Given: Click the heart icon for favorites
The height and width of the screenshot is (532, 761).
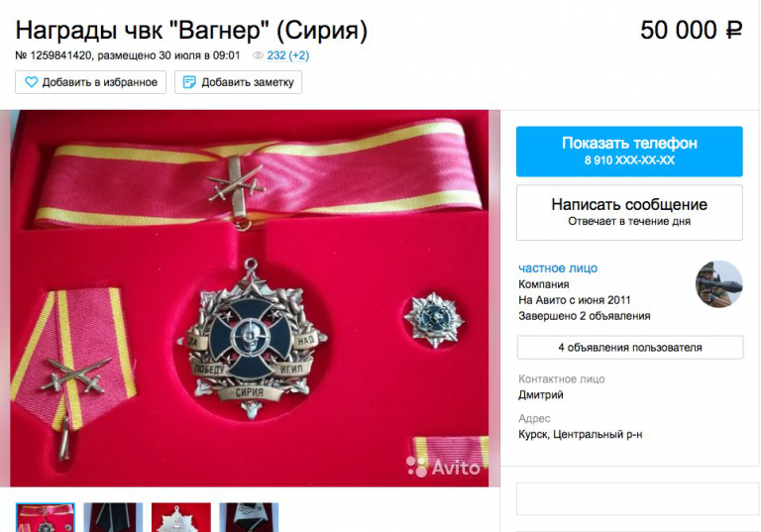Looking at the screenshot, I should click(31, 82).
